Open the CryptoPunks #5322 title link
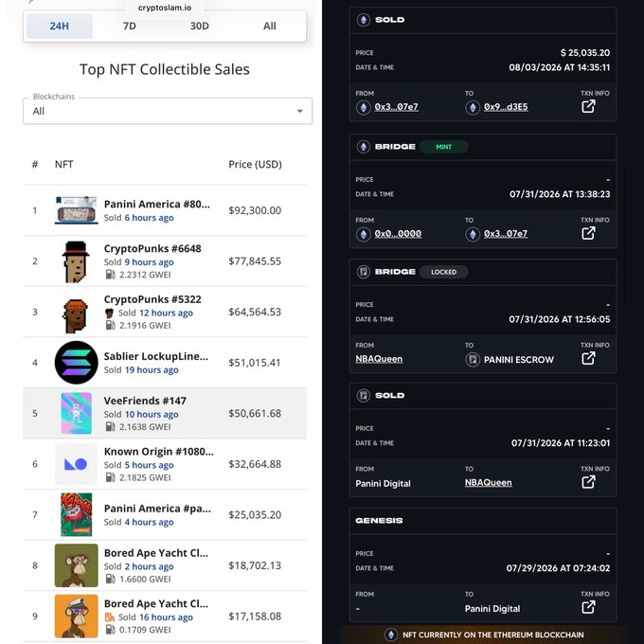The height and width of the screenshot is (644, 644). (x=152, y=299)
